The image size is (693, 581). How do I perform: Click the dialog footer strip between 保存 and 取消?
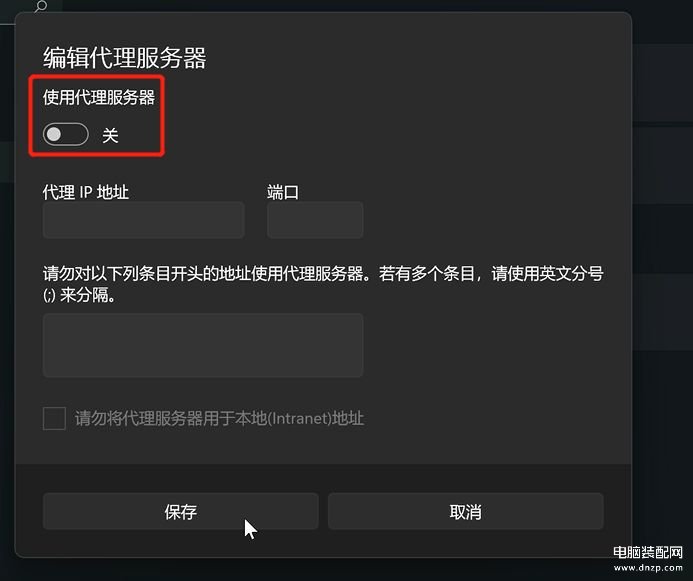323,512
